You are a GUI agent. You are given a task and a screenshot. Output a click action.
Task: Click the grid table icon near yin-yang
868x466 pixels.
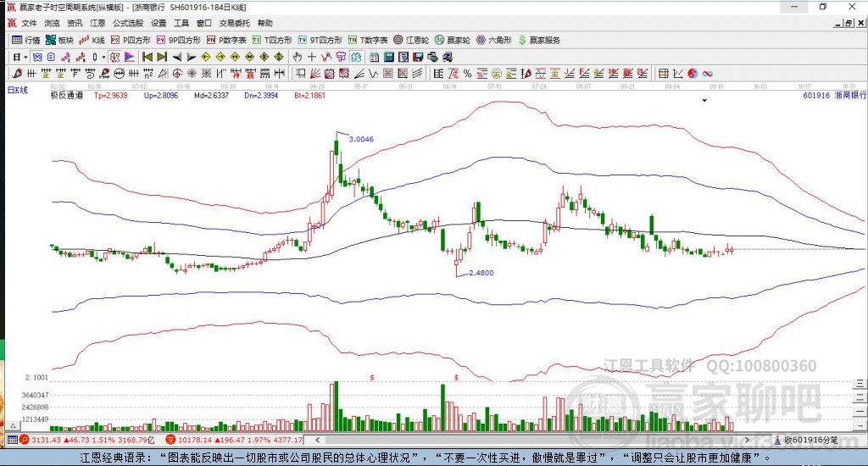point(663,73)
